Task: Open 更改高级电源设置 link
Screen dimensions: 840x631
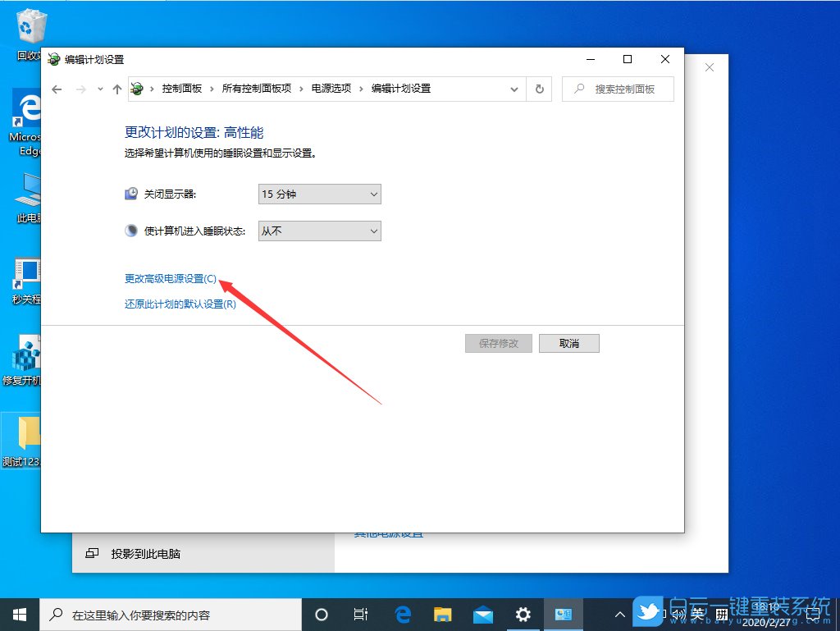Action: tap(170, 278)
